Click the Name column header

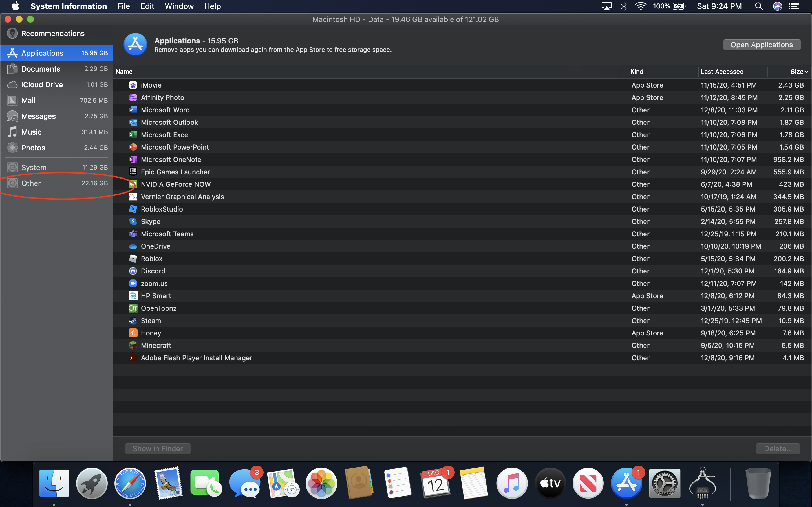[x=124, y=72]
